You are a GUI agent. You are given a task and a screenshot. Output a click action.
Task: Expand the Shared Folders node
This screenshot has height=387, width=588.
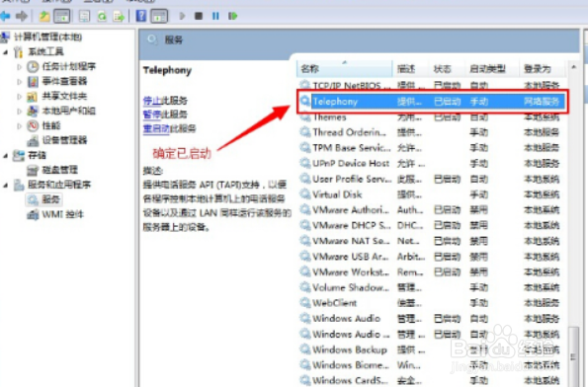pyautogui.click(x=20, y=97)
